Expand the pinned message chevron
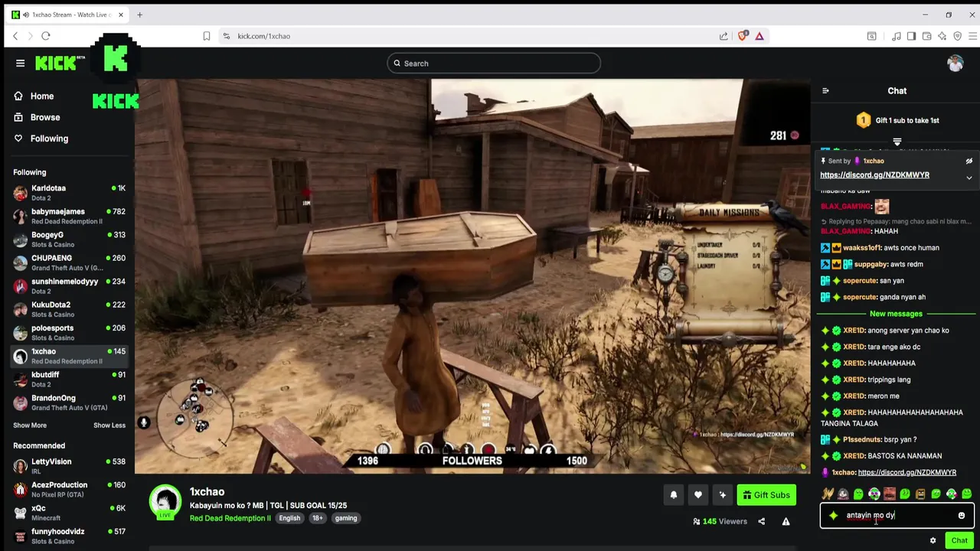This screenshot has height=551, width=980. [969, 178]
